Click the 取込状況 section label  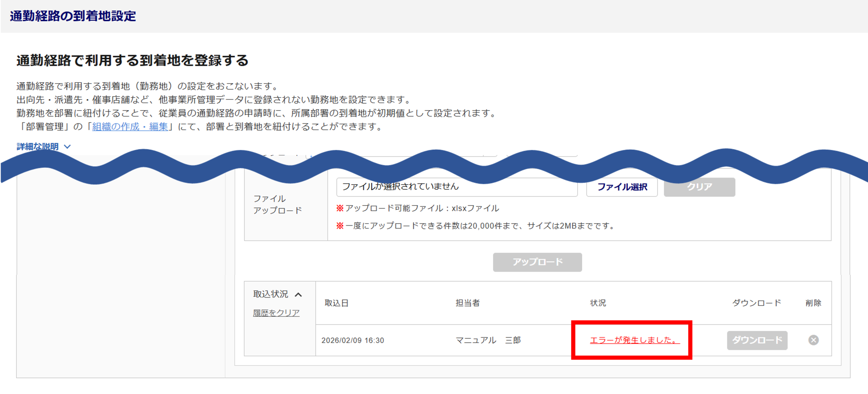pyautogui.click(x=270, y=294)
